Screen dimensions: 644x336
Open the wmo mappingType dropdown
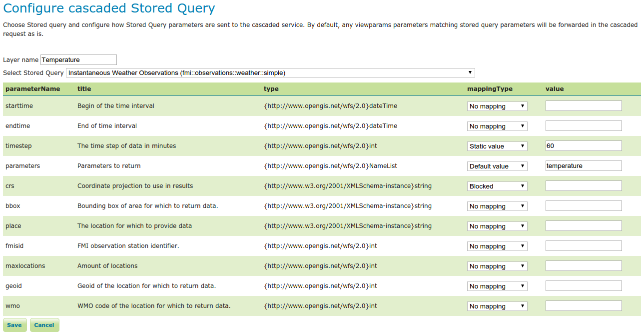[x=497, y=305]
